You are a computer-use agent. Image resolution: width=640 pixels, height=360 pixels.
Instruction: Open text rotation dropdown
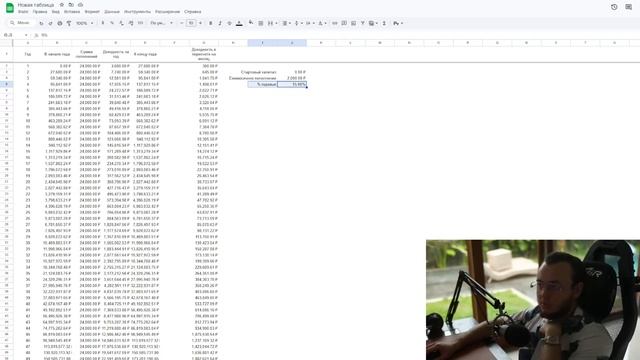(x=322, y=23)
